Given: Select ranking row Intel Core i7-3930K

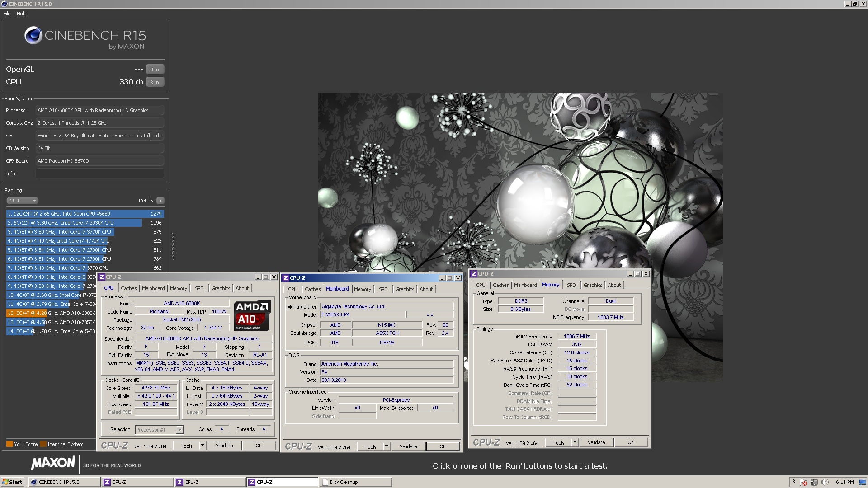Looking at the screenshot, I should click(x=85, y=223).
